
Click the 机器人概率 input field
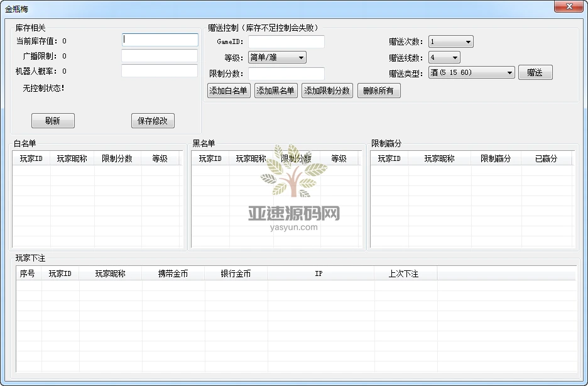pyautogui.click(x=160, y=70)
